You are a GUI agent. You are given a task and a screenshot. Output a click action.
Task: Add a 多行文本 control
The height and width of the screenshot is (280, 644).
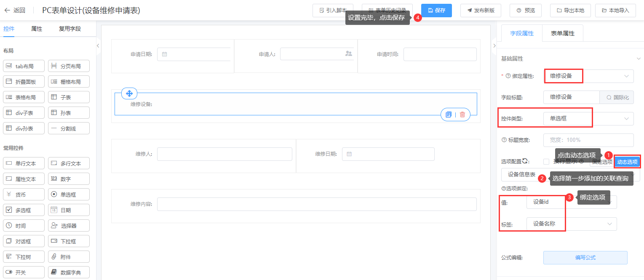(69, 163)
